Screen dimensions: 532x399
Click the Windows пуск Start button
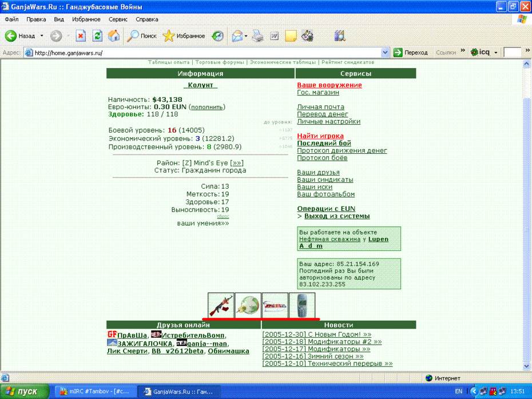pos(25,391)
